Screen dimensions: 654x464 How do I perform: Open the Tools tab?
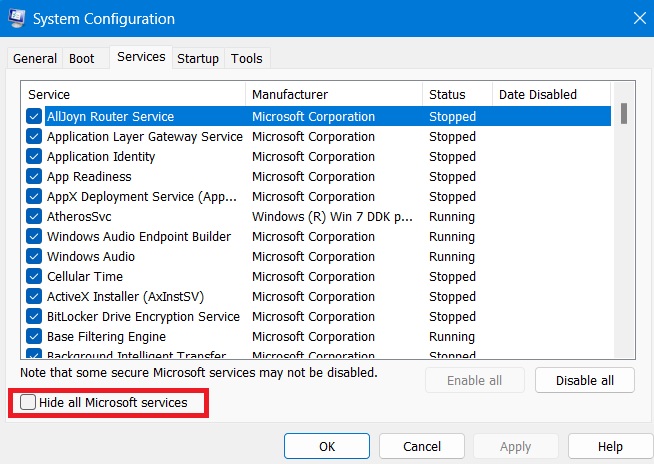247,58
